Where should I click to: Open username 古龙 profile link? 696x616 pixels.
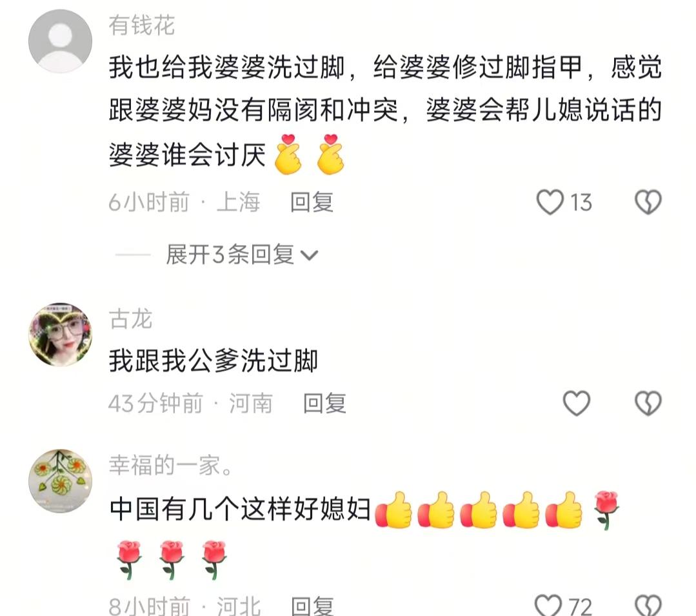coord(131,319)
